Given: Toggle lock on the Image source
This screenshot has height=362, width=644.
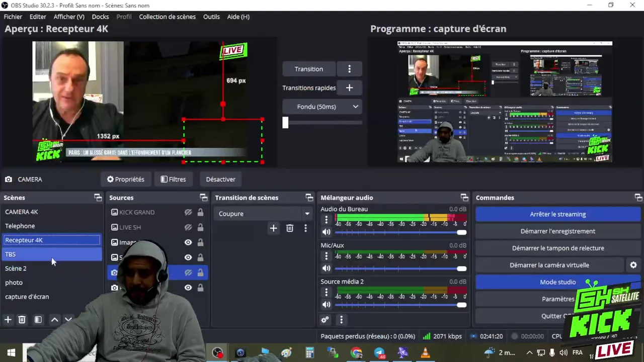Looking at the screenshot, I should (200, 242).
